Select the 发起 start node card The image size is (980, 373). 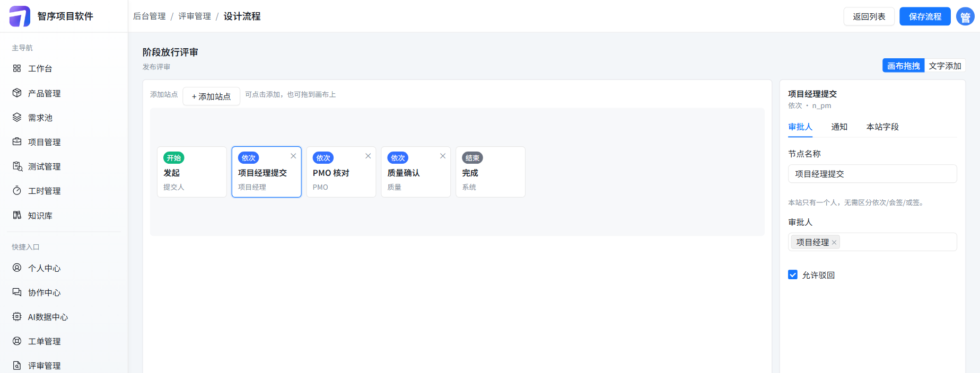click(192, 172)
